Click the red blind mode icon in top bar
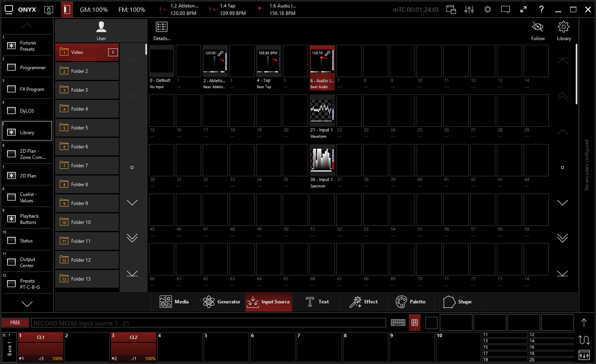Viewport: 596px width, 364px height. click(x=67, y=9)
